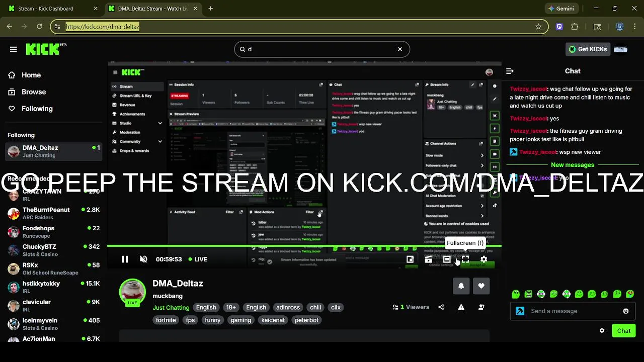
Task: Pause the live stream video
Action: pyautogui.click(x=125, y=259)
